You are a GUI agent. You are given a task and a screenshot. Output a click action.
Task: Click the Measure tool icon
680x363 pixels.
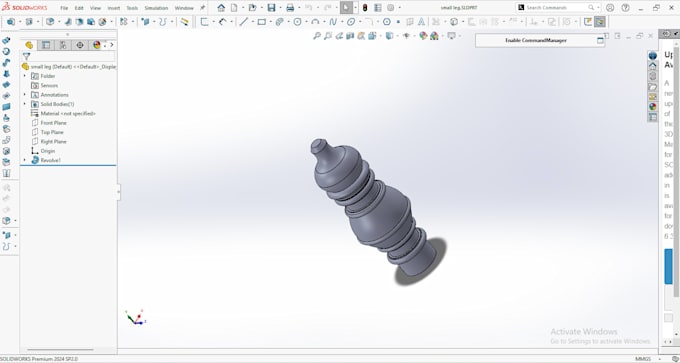[x=184, y=22]
